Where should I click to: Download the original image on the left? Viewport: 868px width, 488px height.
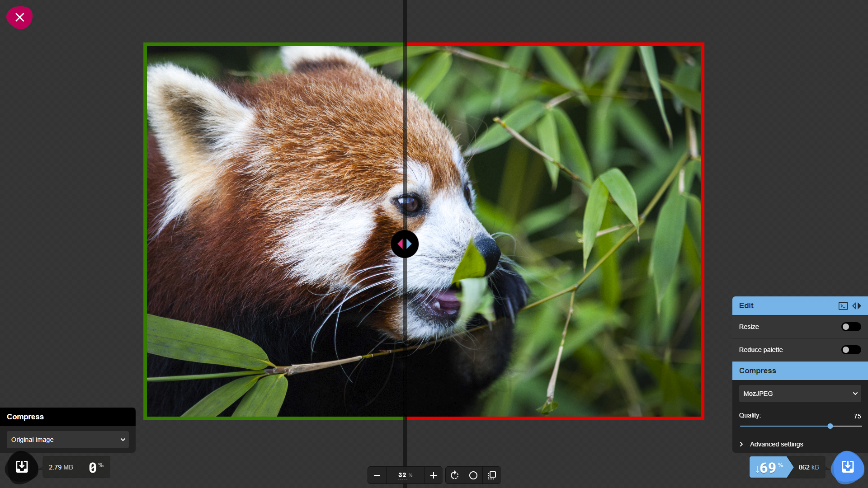[x=22, y=467]
